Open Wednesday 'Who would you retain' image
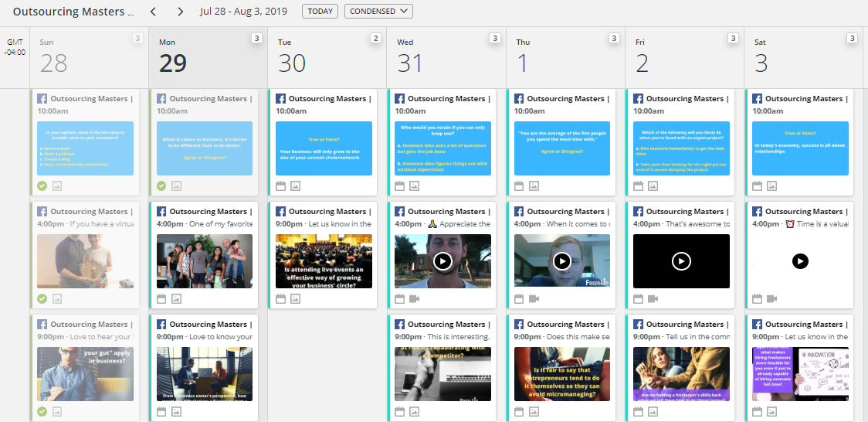This screenshot has width=868, height=422. [x=442, y=148]
